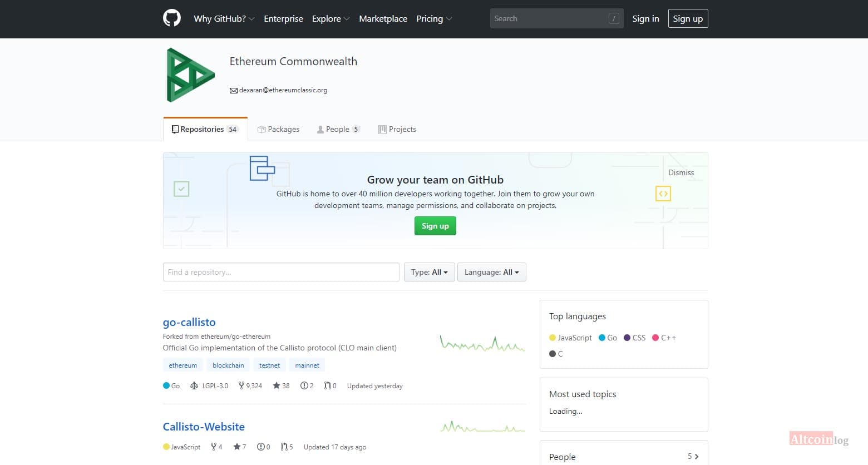Open the Language: All filter dropdown
Screen dimensions: 868x465
[492, 272]
